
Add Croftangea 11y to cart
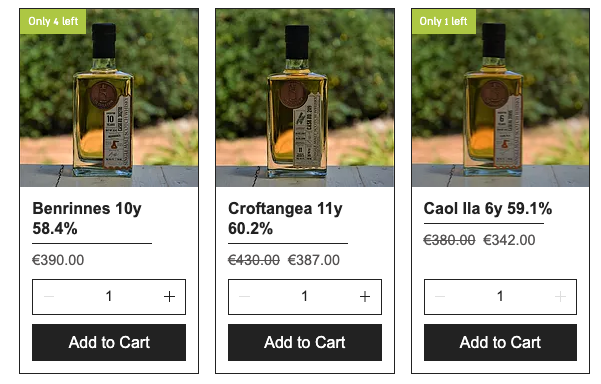305,342
